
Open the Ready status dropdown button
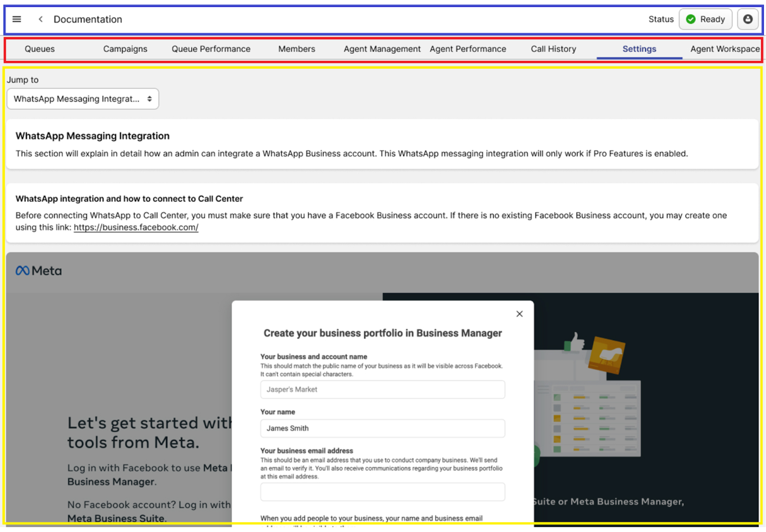(x=705, y=19)
